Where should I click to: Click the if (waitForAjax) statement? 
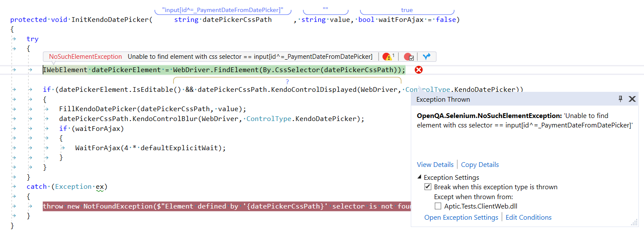pos(92,129)
